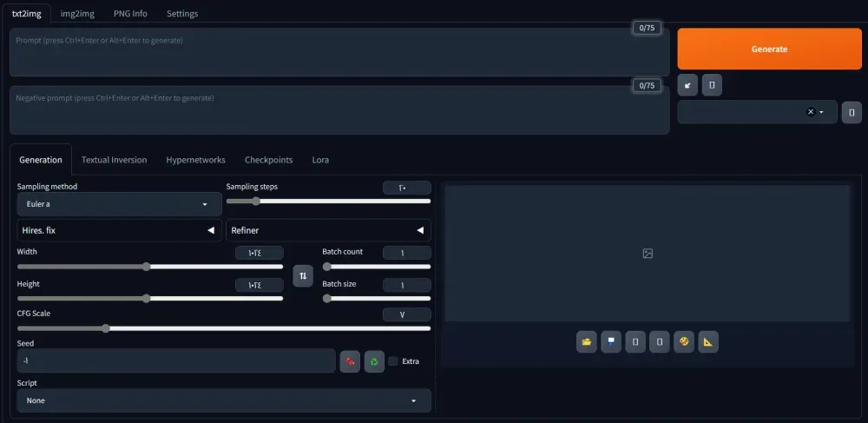Click the triangular ruler icon below the preview

click(x=708, y=341)
